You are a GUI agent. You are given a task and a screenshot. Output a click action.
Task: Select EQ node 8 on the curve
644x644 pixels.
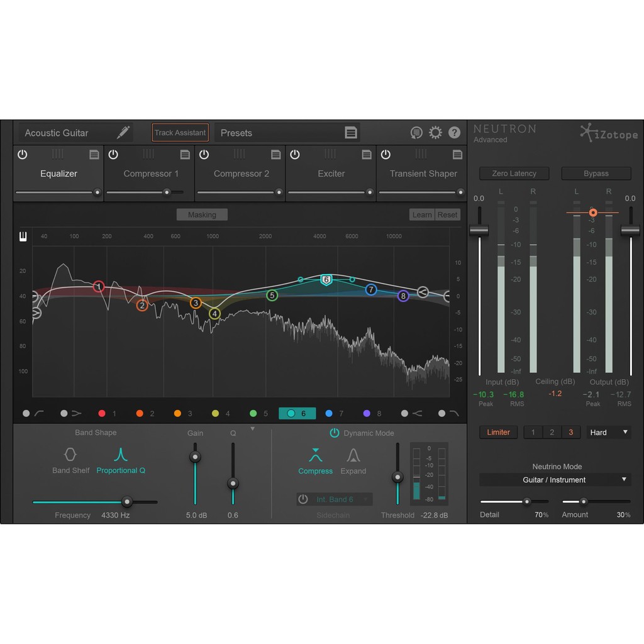click(403, 296)
